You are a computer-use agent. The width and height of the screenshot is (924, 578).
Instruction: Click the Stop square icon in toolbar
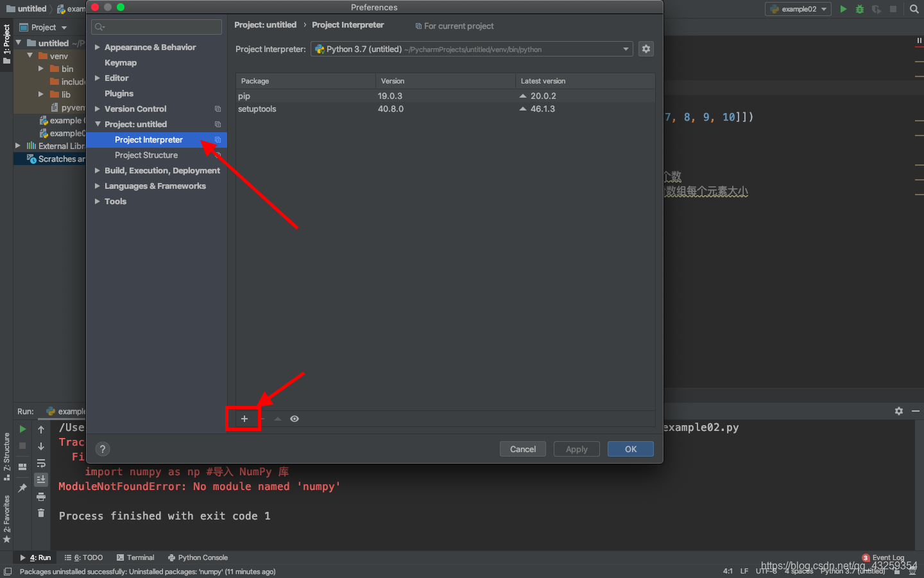pyautogui.click(x=893, y=9)
